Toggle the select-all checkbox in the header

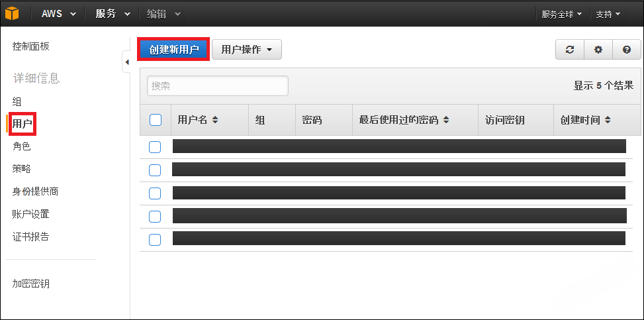156,120
